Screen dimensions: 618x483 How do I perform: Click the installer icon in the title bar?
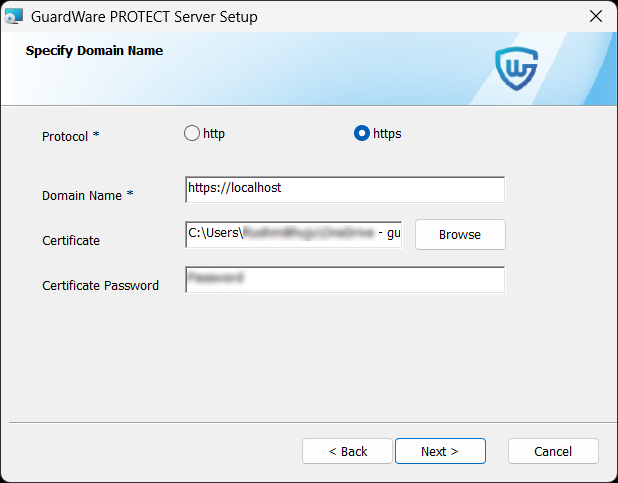click(14, 16)
